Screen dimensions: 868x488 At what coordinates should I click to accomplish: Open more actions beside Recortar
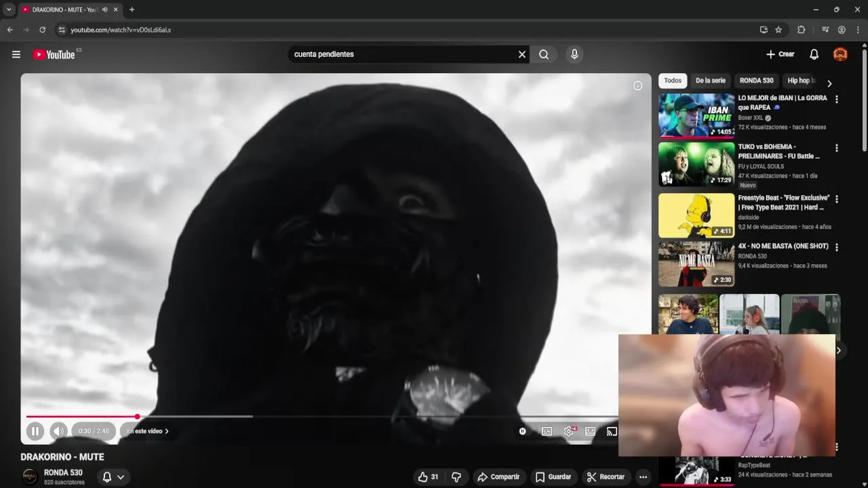point(643,477)
